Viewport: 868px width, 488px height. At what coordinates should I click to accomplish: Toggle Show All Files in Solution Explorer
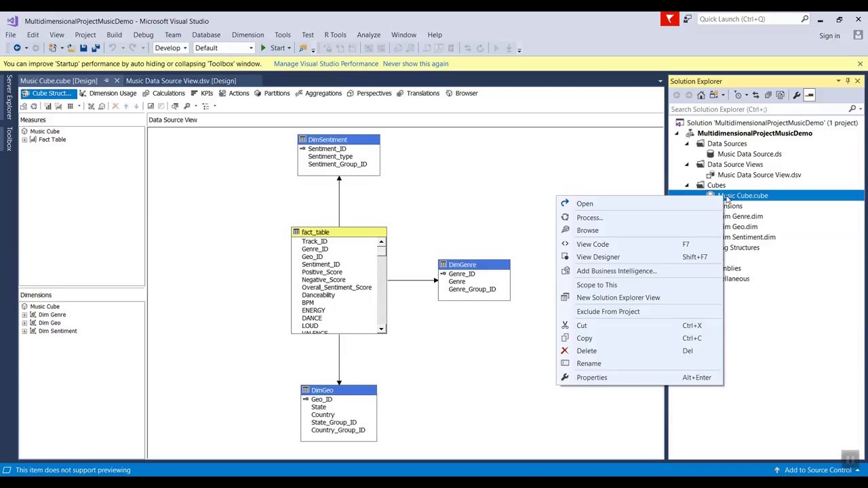click(781, 95)
